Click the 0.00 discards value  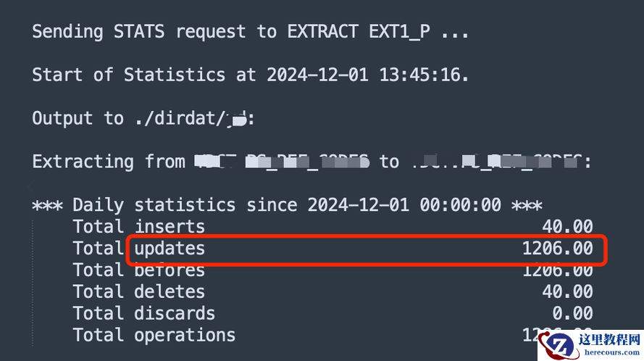pos(572,314)
